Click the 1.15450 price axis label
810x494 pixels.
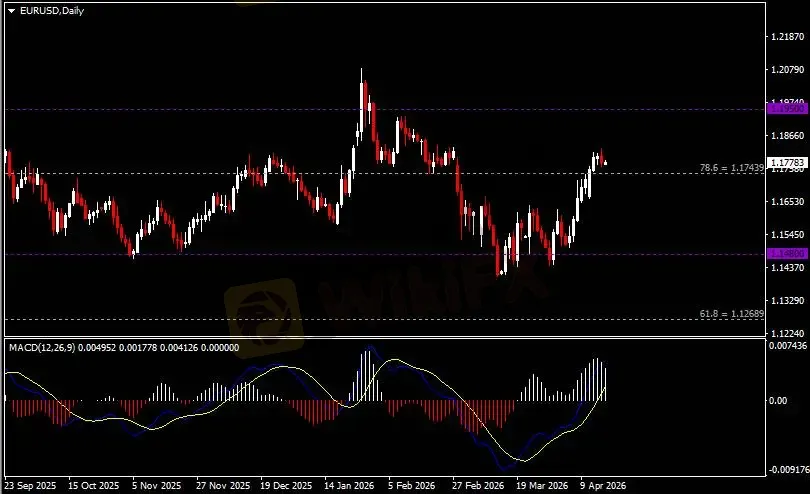[787, 235]
